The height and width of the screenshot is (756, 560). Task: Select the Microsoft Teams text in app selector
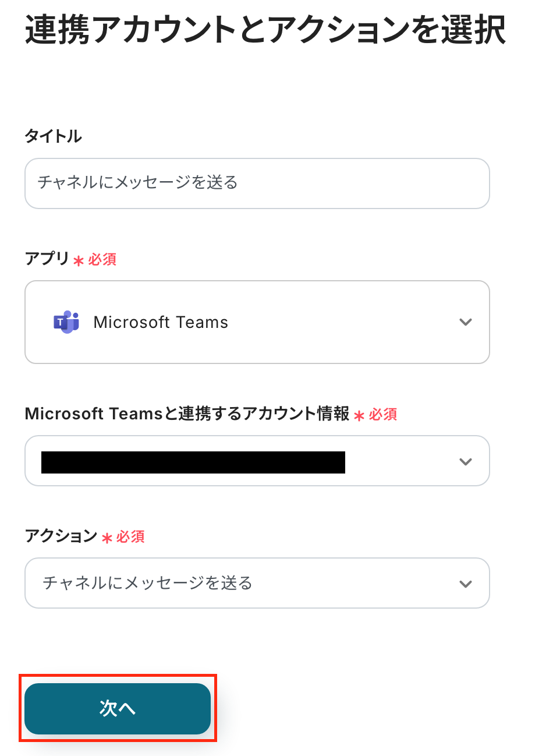click(x=161, y=322)
